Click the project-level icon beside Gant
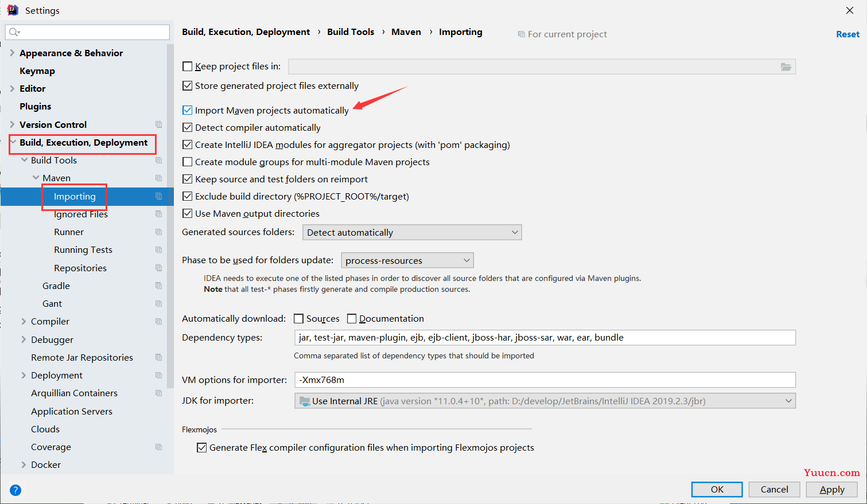Image resolution: width=867 pixels, height=504 pixels. 158,303
